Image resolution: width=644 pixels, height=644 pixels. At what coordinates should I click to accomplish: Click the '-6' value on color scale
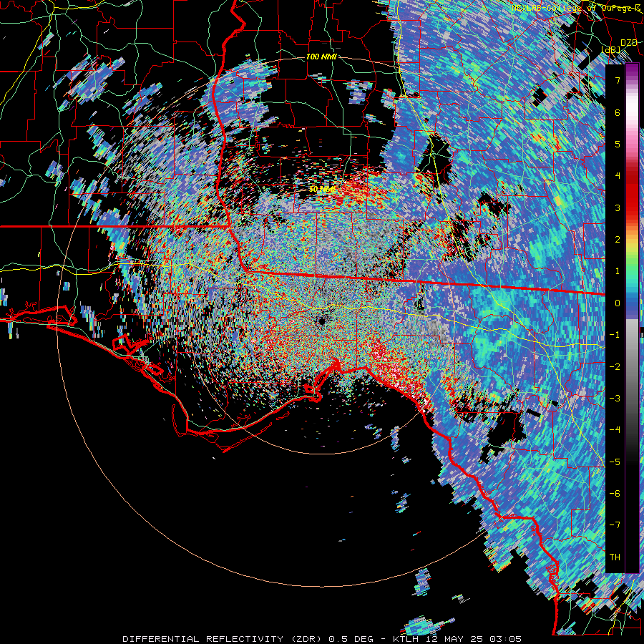[615, 493]
